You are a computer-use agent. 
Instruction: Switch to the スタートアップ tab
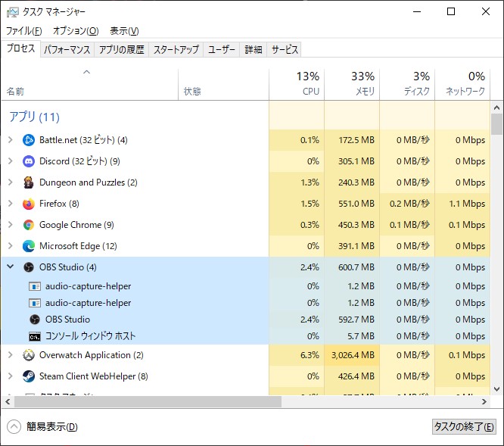point(176,49)
